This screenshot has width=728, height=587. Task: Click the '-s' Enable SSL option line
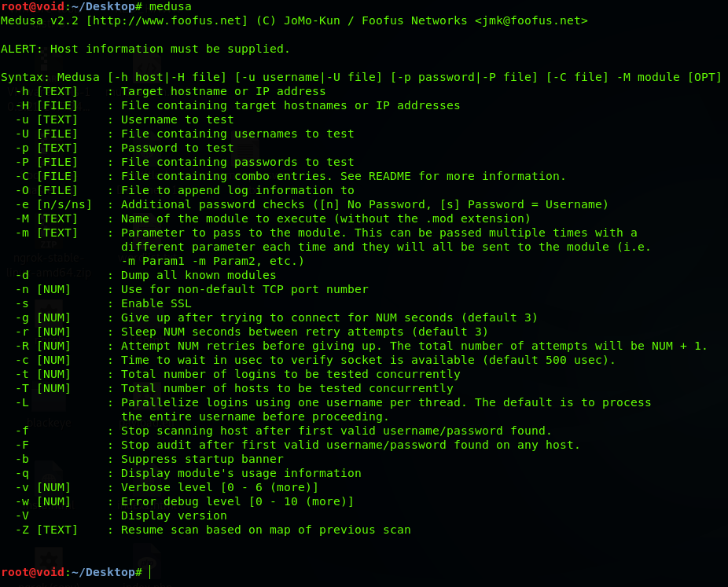coord(104,303)
